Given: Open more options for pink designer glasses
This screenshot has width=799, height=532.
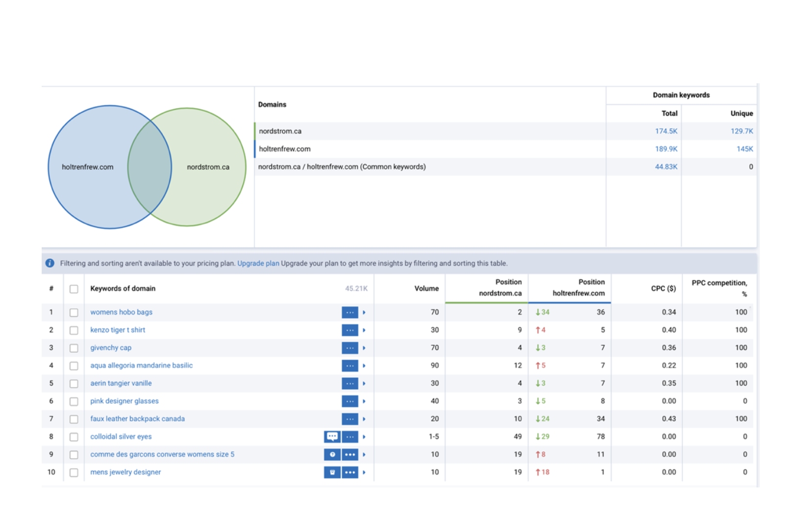Looking at the screenshot, I should 350,401.
